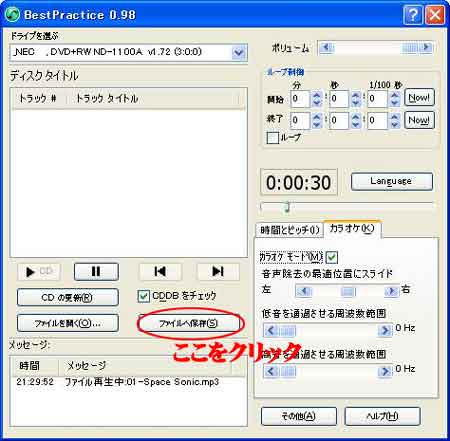Click the volume slider thumb
The width and height of the screenshot is (450, 441).
(410, 48)
